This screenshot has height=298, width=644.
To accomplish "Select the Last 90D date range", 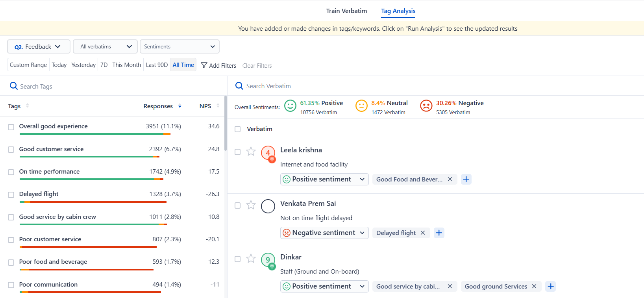I will click(x=157, y=65).
